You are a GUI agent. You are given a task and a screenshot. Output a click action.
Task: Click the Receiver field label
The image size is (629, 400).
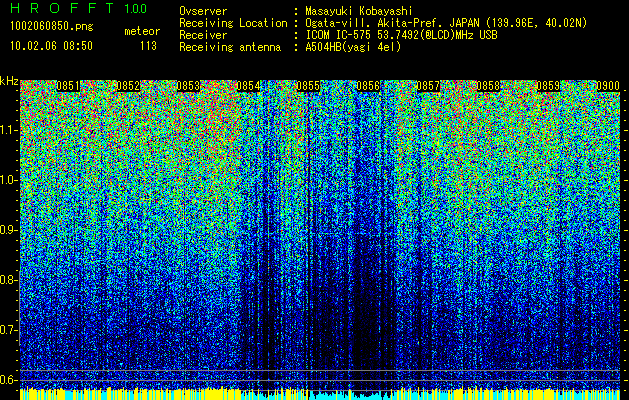tap(203, 35)
